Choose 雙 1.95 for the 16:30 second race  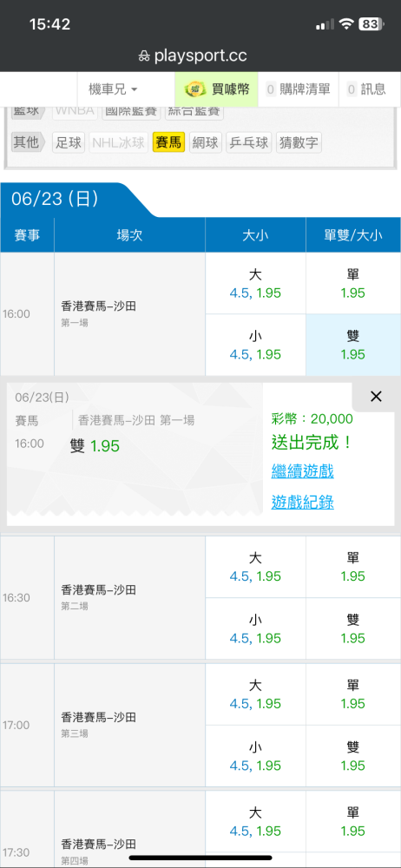353,628
